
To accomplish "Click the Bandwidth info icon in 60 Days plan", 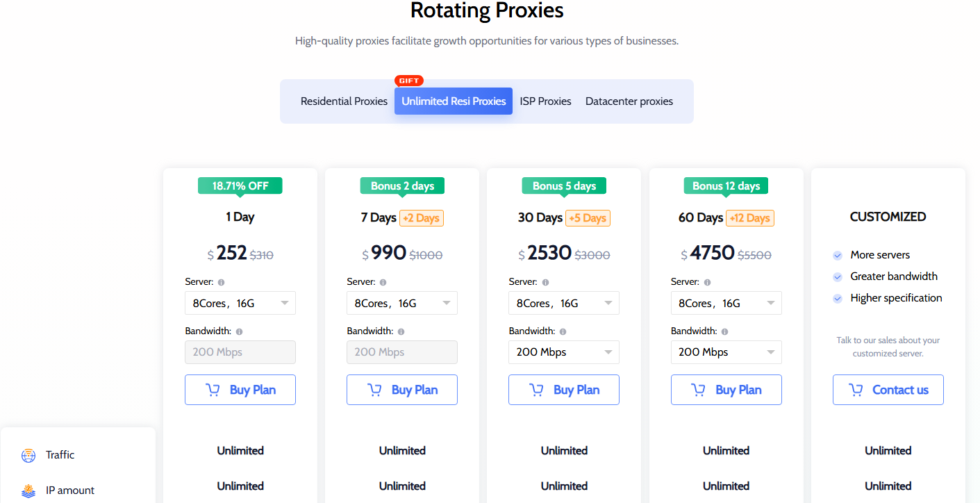I will (725, 332).
